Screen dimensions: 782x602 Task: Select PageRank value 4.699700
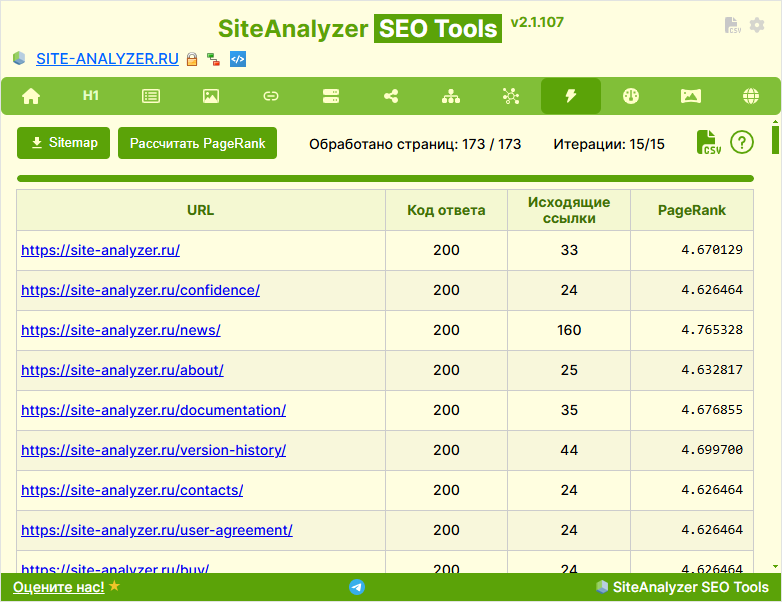712,450
